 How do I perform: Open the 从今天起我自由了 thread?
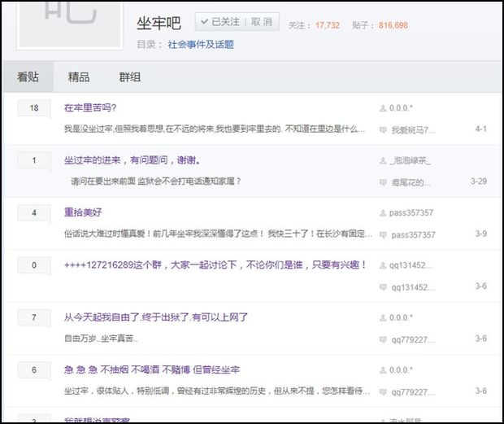[156, 317]
